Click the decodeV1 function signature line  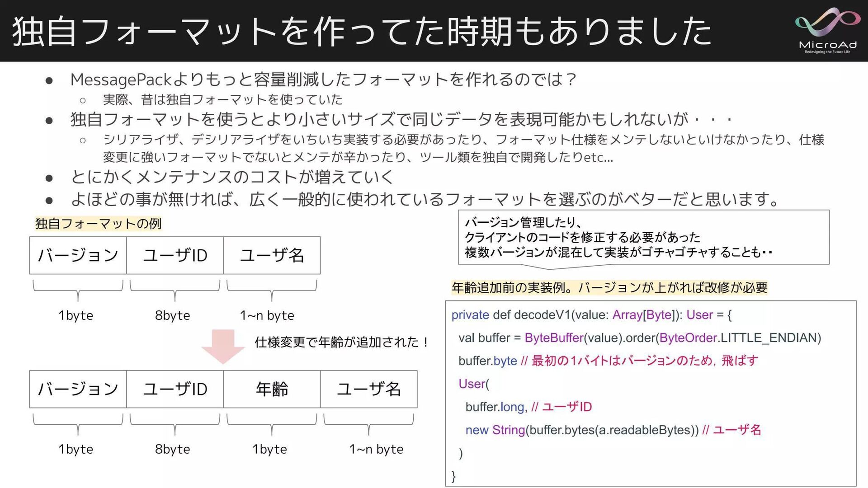coord(591,315)
